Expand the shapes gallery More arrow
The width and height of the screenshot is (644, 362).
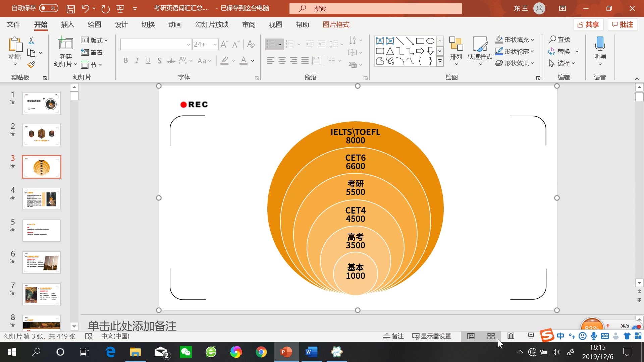pyautogui.click(x=440, y=61)
